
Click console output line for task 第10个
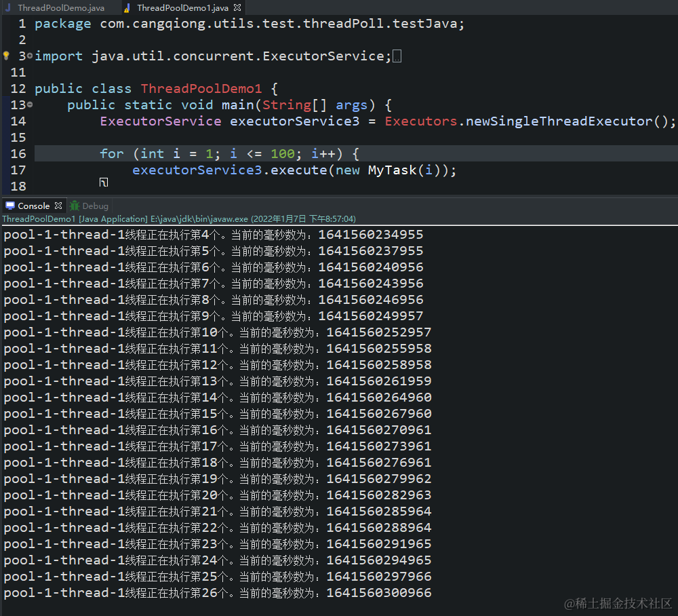pos(218,332)
